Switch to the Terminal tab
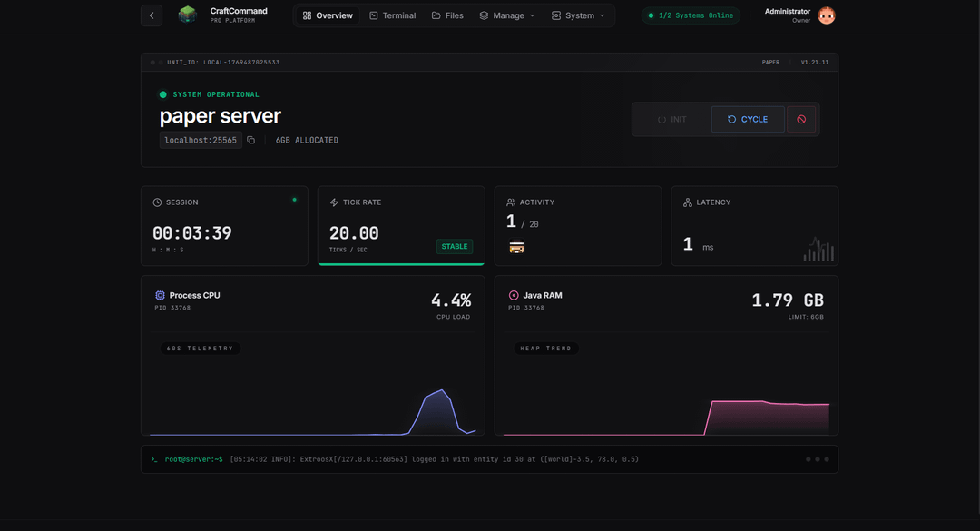 (392, 15)
